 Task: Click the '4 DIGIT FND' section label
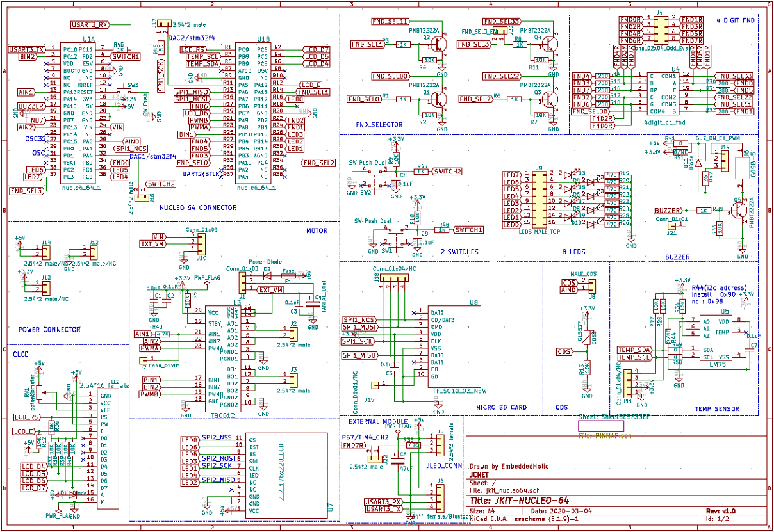[x=736, y=20]
